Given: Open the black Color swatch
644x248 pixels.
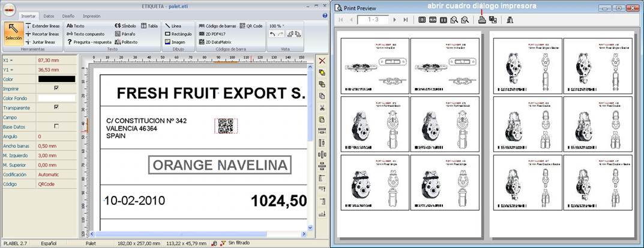Looking at the screenshot, I should click(x=56, y=79).
